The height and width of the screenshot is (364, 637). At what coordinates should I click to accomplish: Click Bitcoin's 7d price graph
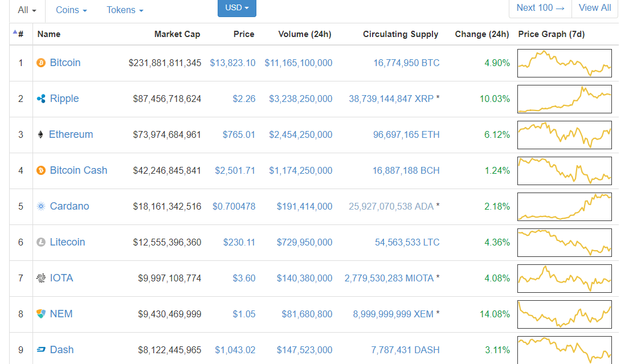pyautogui.click(x=564, y=63)
